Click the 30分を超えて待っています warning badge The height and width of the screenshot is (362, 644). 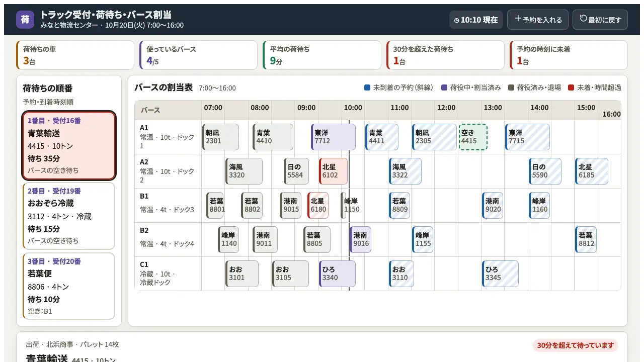[575, 345]
